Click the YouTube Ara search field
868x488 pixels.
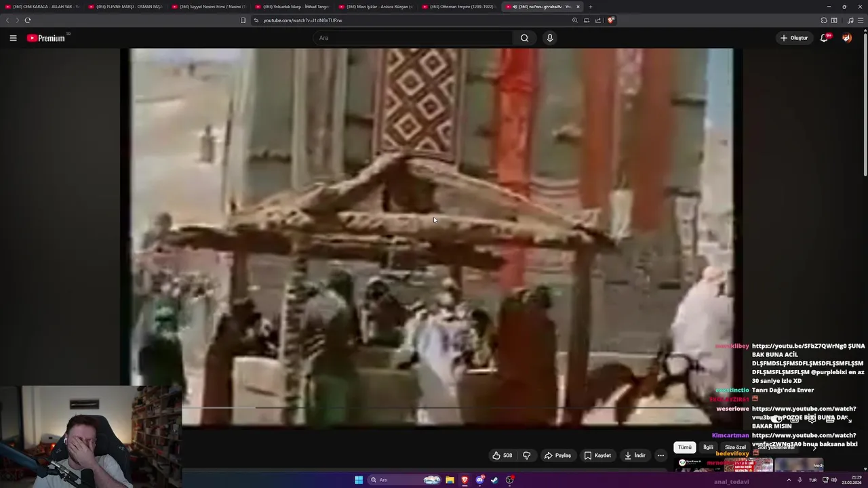click(414, 38)
